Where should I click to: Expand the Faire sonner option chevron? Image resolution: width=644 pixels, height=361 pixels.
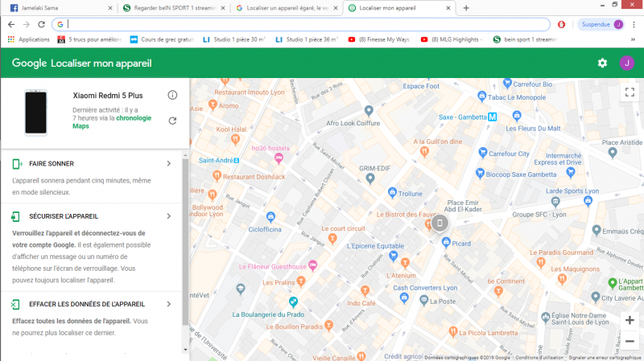point(169,164)
